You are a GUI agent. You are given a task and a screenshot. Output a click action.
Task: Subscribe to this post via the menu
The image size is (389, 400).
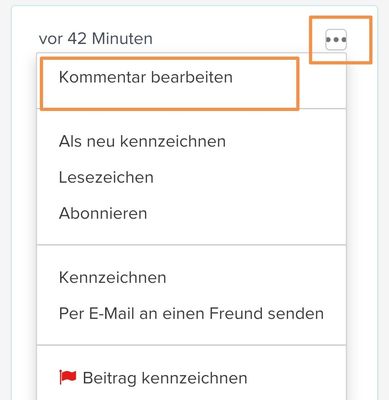point(103,213)
